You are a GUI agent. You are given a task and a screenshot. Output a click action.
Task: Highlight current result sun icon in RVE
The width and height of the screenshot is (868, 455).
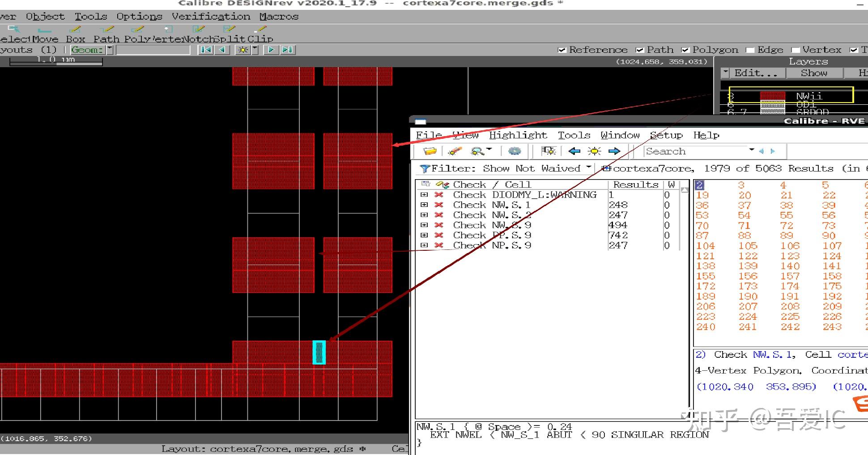(595, 151)
